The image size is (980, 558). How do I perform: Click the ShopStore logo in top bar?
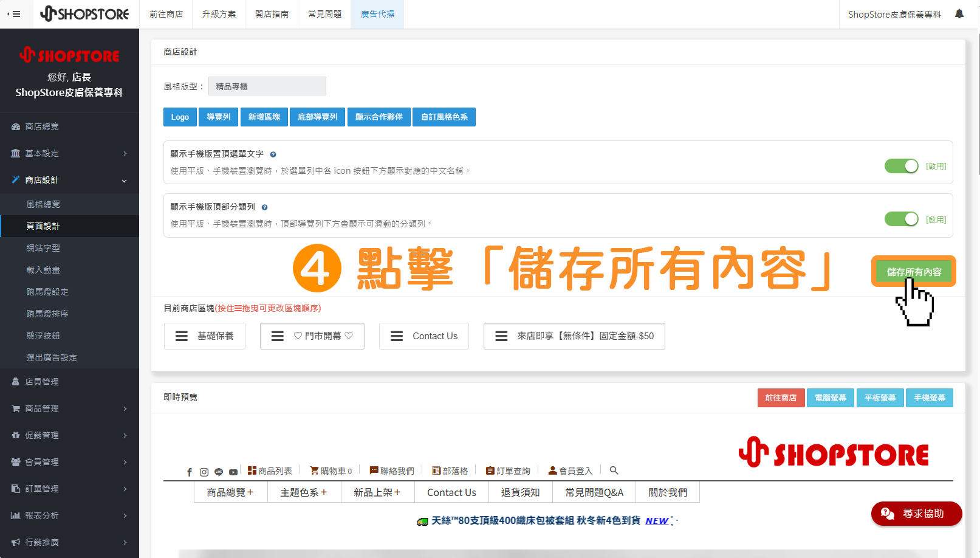84,13
